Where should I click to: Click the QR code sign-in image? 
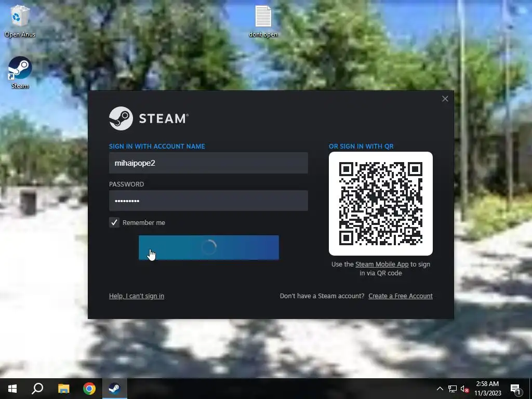[x=381, y=204]
